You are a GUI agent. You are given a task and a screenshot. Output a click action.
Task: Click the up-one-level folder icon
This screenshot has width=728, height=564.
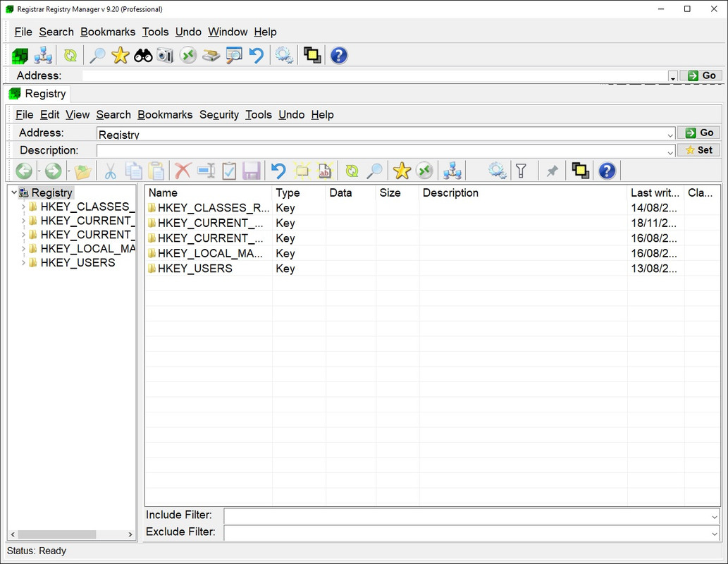(83, 171)
